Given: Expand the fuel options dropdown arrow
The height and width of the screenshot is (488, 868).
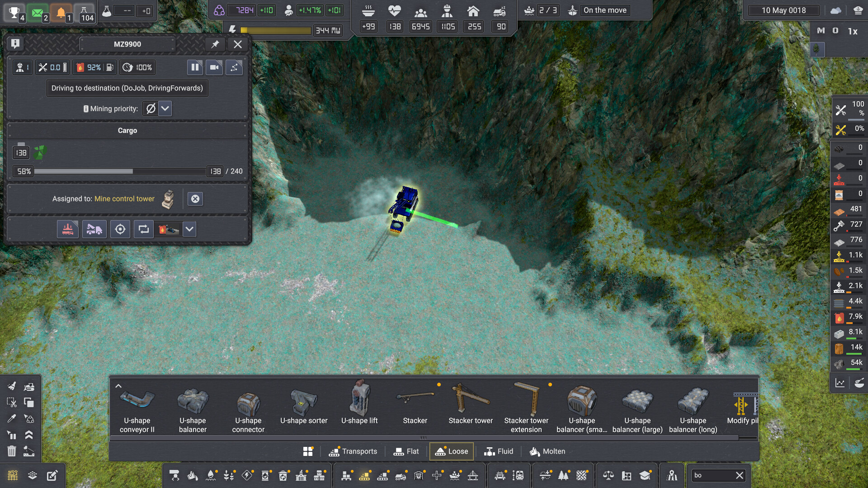Looking at the screenshot, I should click(x=189, y=229).
